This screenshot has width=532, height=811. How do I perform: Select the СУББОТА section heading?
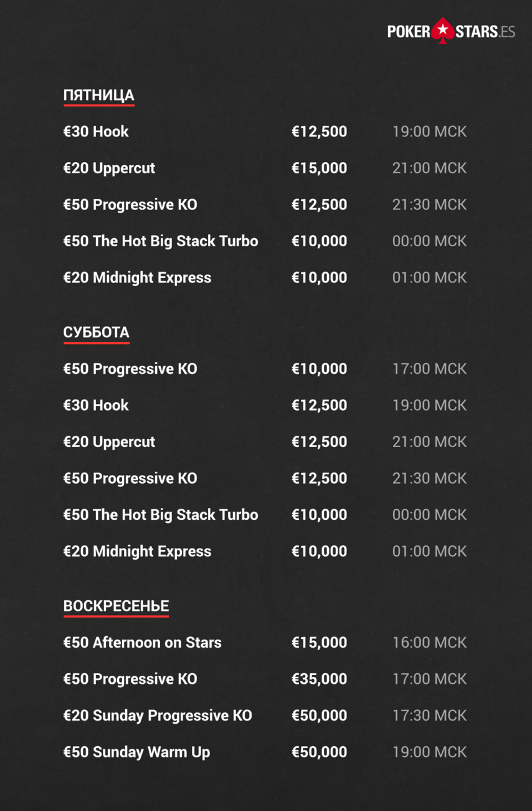coord(97,332)
